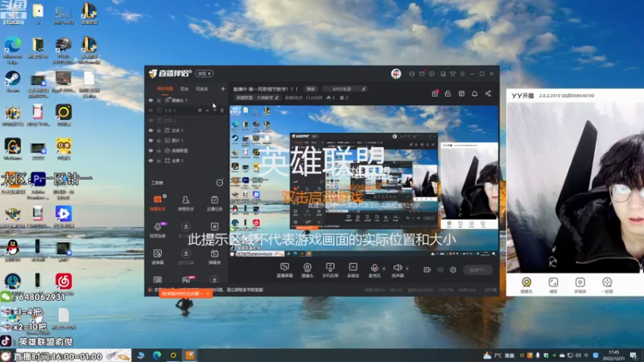Viewport: 644px width, 362px height.
Task: Toggle visibility eye of 全屏 1 layer
Action: [151, 161]
